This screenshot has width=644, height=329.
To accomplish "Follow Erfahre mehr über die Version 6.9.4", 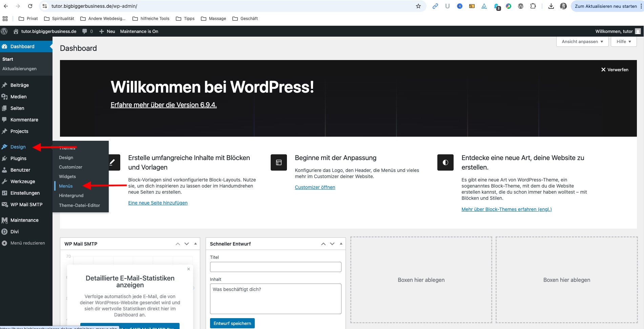I will (x=164, y=105).
